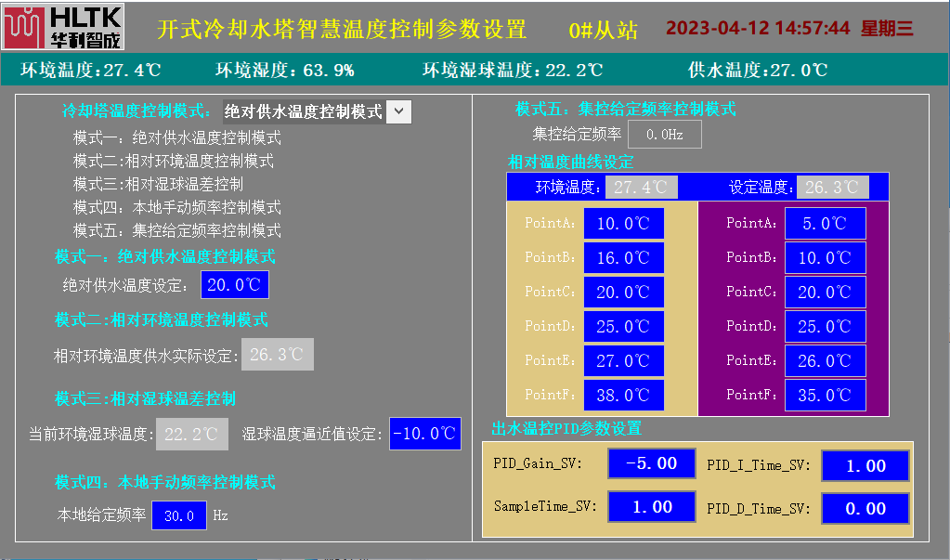
Task: Select PointF 35.0℃ in the purple panel
Action: coord(825,396)
